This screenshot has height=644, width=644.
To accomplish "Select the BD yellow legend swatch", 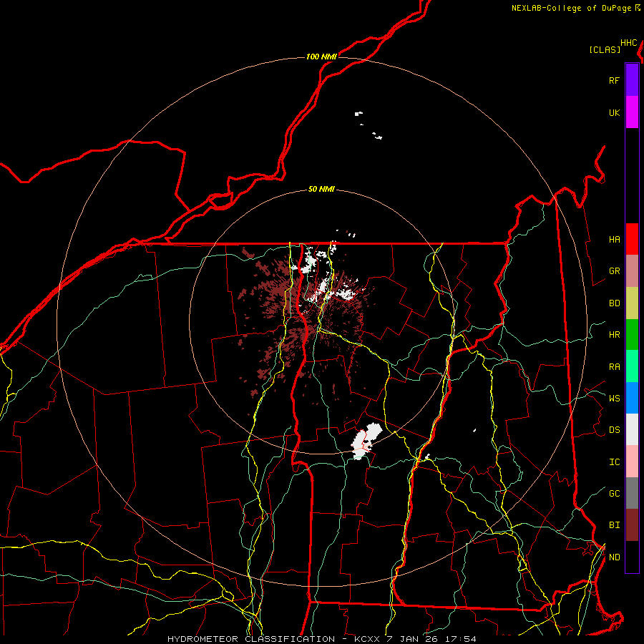I will (632, 303).
